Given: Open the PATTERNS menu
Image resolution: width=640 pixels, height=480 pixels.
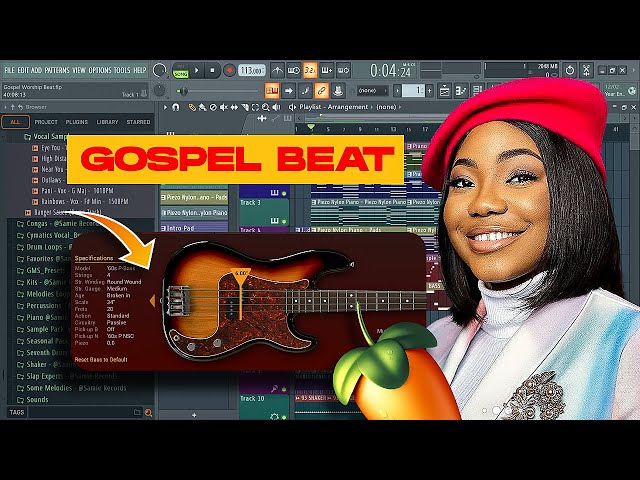Looking at the screenshot, I should 57,70.
